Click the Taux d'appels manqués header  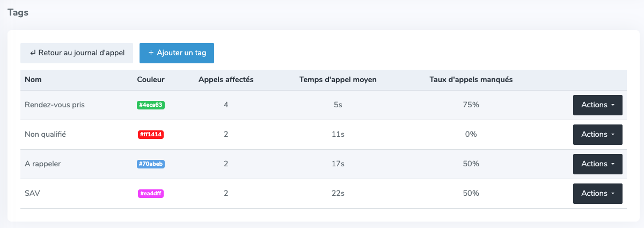click(471, 80)
